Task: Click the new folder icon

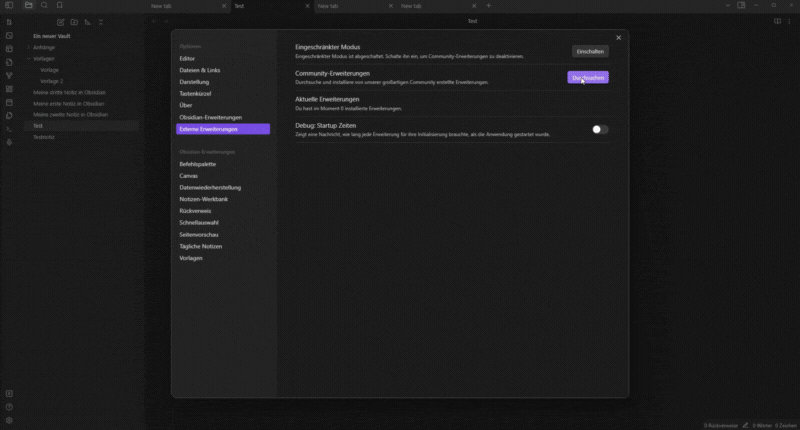Action: tap(74, 22)
